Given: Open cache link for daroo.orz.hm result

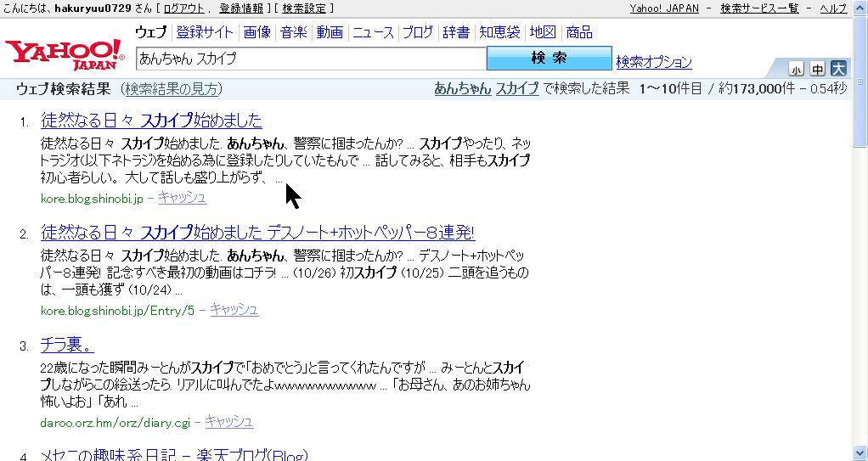Looking at the screenshot, I should click(x=229, y=422).
